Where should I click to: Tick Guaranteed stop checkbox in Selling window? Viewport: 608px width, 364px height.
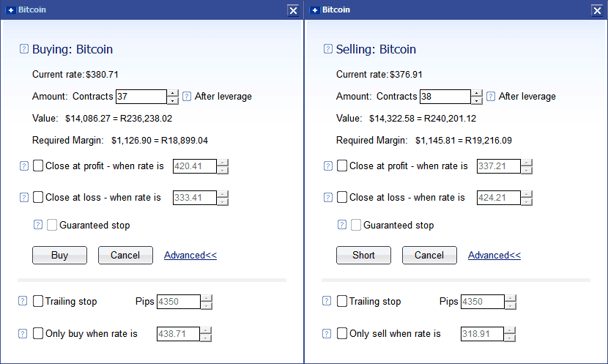(356, 225)
